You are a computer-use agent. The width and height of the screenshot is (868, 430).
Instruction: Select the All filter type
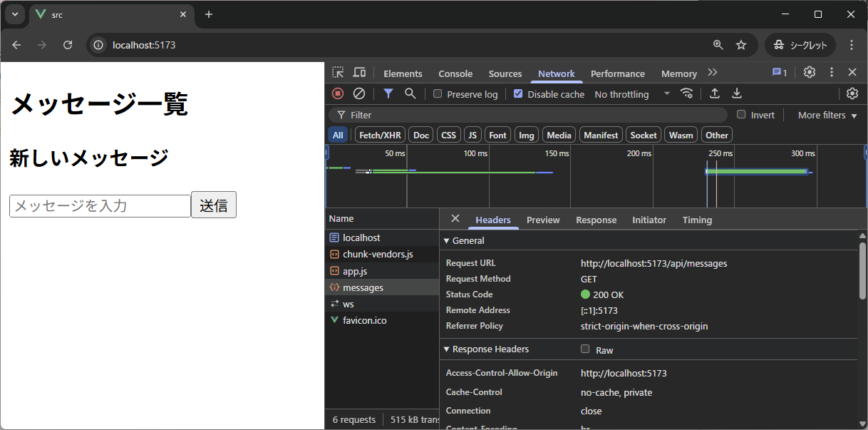(338, 135)
